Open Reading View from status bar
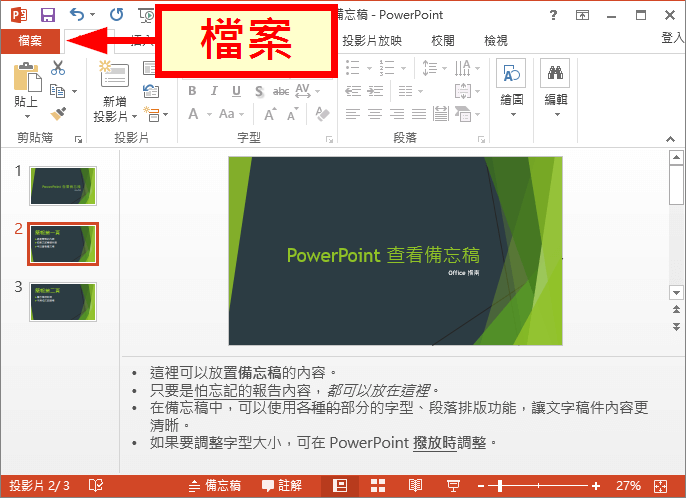Viewport: 686px width, 498px height. (x=415, y=485)
